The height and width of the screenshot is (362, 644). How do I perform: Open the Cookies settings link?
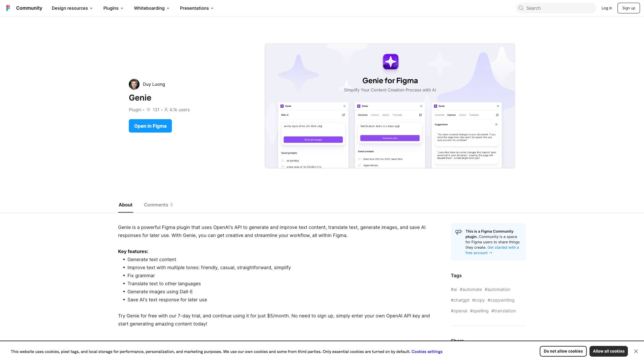tap(427, 352)
